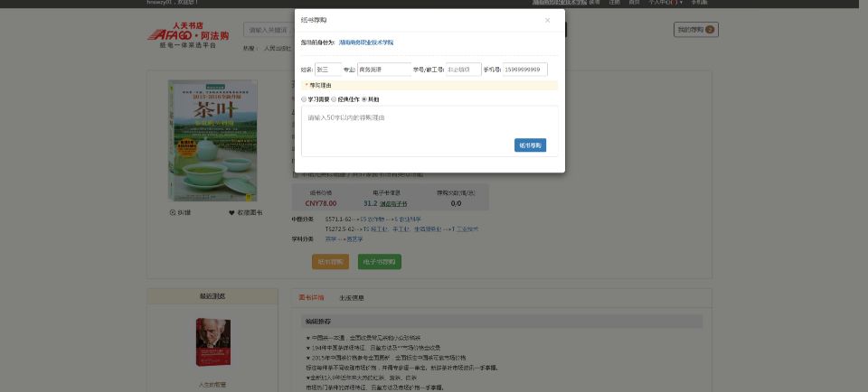Click the blue 纸书荐购 submit button
The image size is (868, 392).
coord(530,145)
